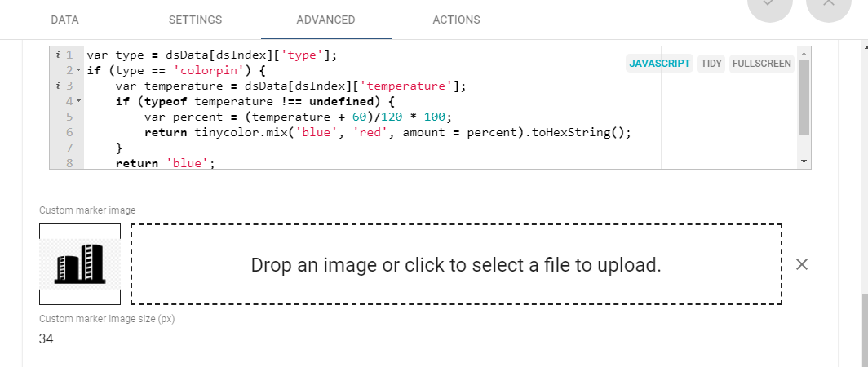Click the checkmark apply changes button
Image resolution: width=868 pixels, height=367 pixels.
pos(769,7)
